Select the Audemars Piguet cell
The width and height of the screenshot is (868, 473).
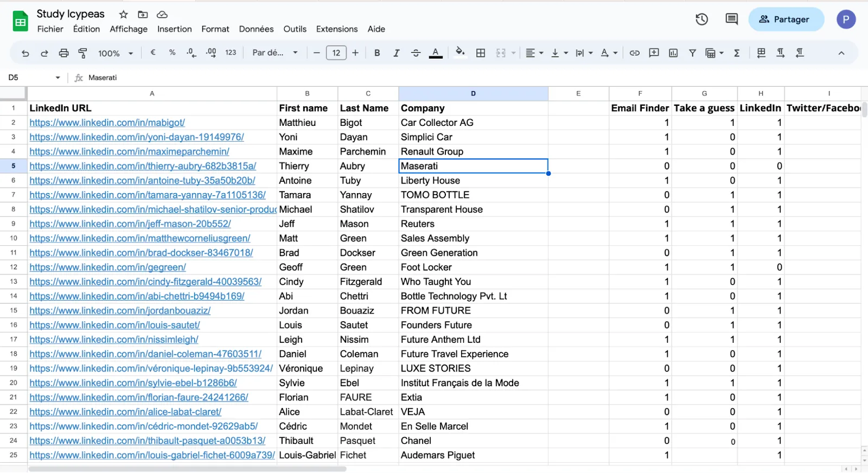[473, 456]
